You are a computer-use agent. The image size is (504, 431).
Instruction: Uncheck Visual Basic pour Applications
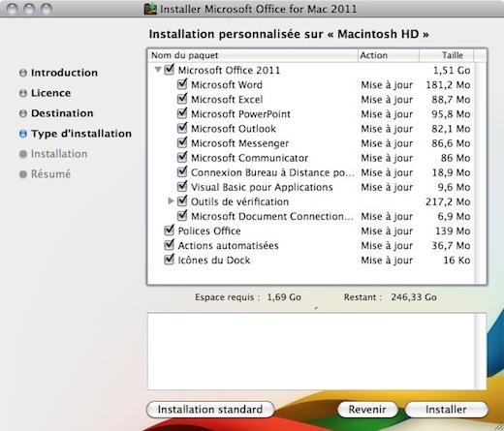[182, 186]
